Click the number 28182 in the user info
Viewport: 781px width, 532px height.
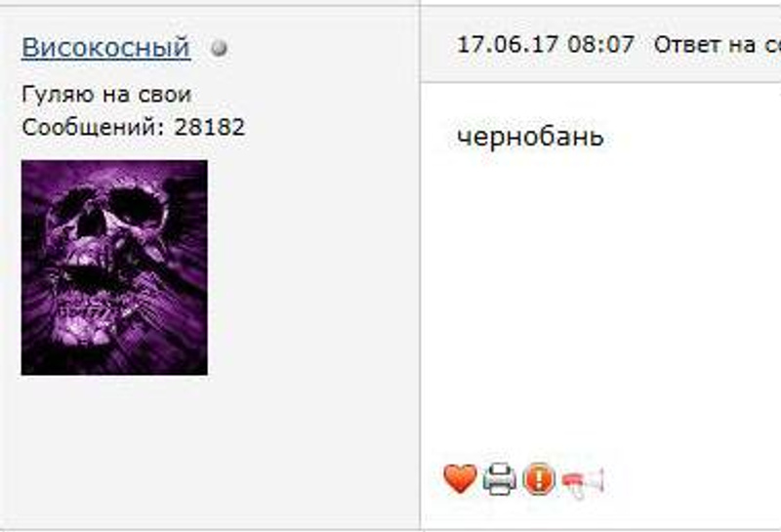(209, 127)
